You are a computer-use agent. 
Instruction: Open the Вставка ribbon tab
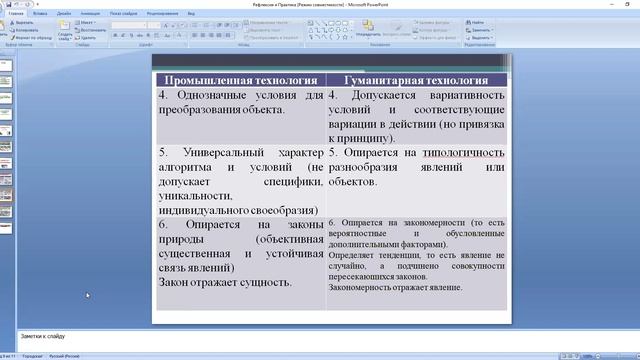[x=40, y=13]
